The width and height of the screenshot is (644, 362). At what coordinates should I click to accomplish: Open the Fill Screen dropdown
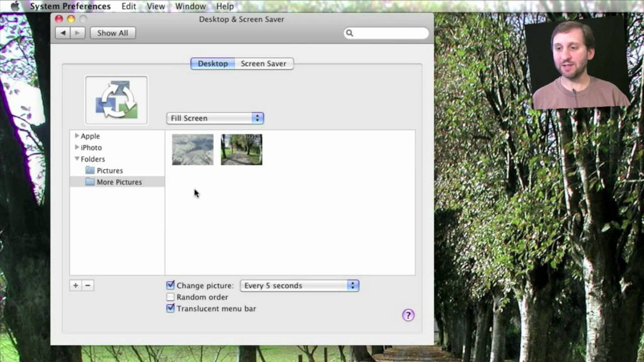coord(215,118)
